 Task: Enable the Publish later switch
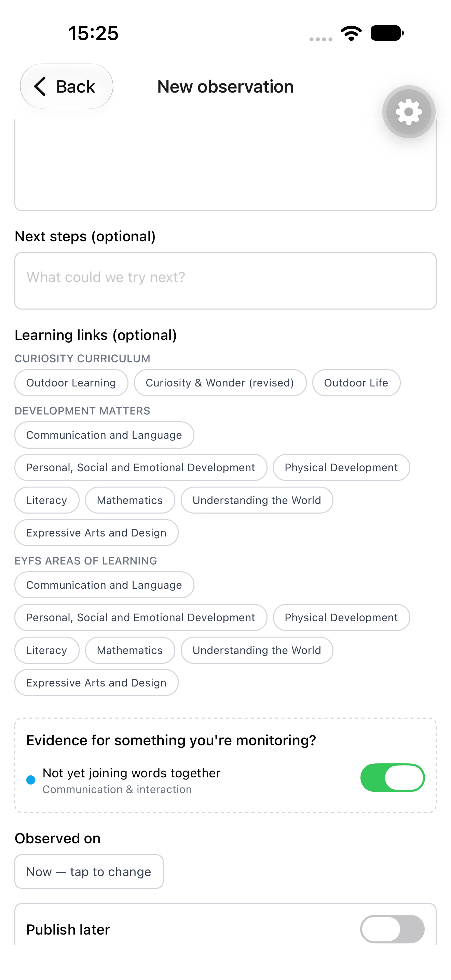[393, 929]
